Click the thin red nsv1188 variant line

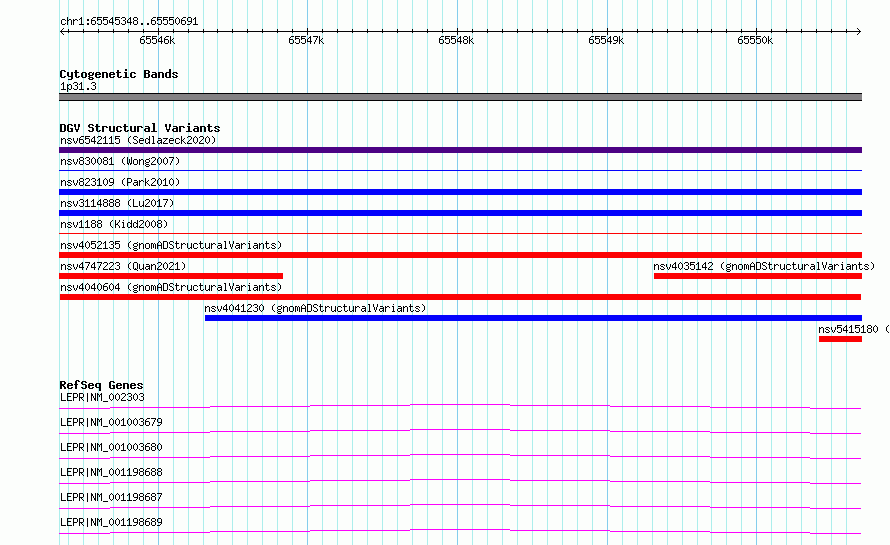[460, 233]
